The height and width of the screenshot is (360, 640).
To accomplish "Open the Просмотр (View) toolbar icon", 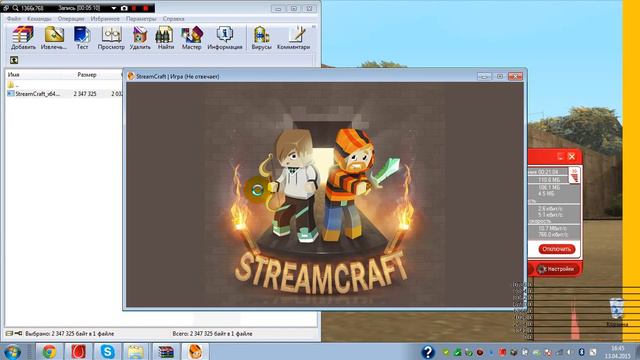I will pos(111,38).
